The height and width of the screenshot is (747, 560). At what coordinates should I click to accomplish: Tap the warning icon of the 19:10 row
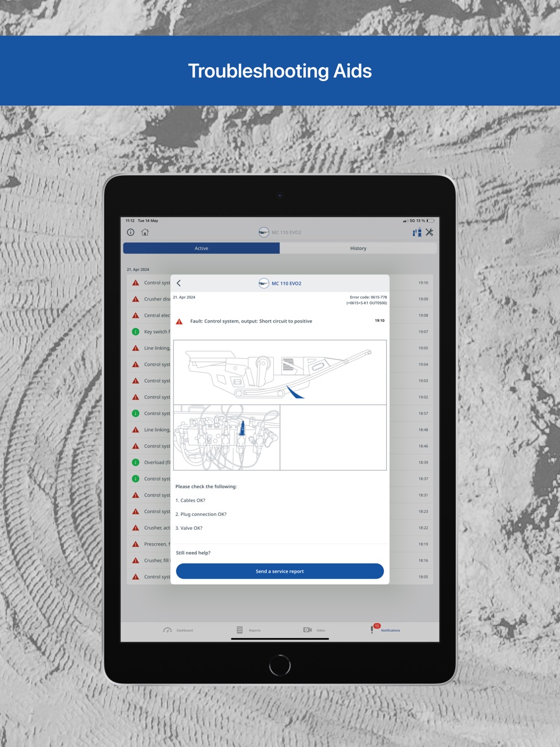point(136,283)
